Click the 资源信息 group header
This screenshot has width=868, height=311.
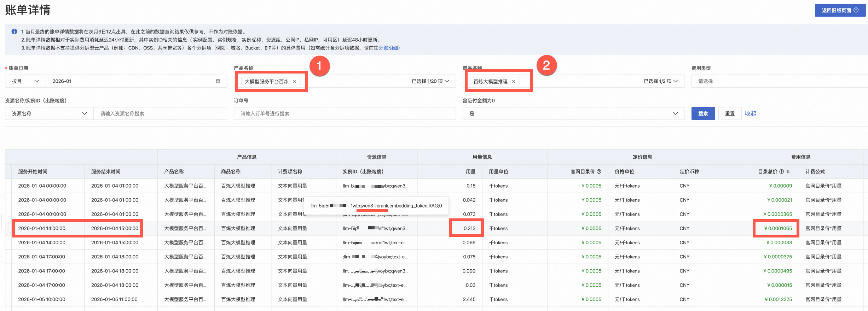pos(377,157)
